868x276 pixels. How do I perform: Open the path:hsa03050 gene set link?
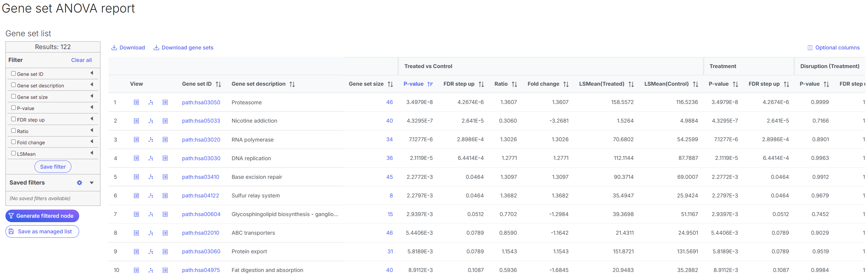pyautogui.click(x=201, y=102)
